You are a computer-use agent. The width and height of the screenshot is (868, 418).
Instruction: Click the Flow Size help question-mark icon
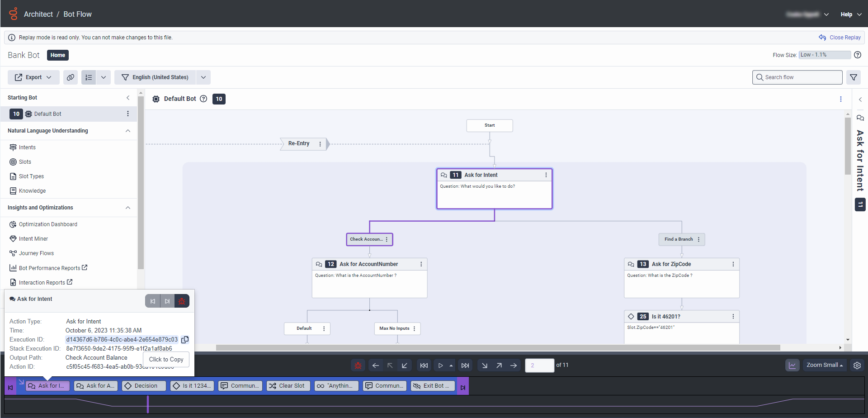click(857, 55)
